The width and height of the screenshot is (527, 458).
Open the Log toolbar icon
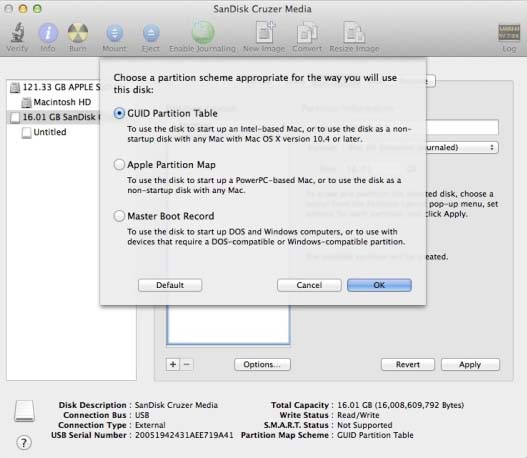509,33
